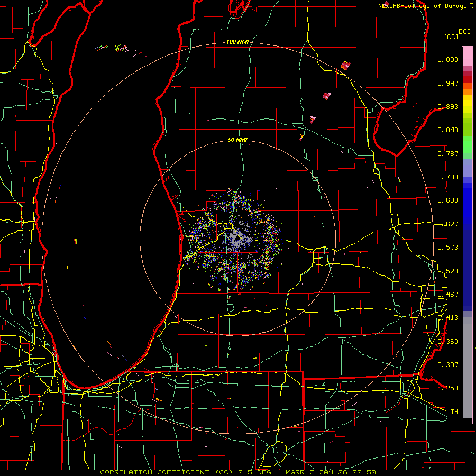Image resolution: width=476 pixels, height=476 pixels.
Task: Click the 0.840 scale value
Action: coord(448,130)
